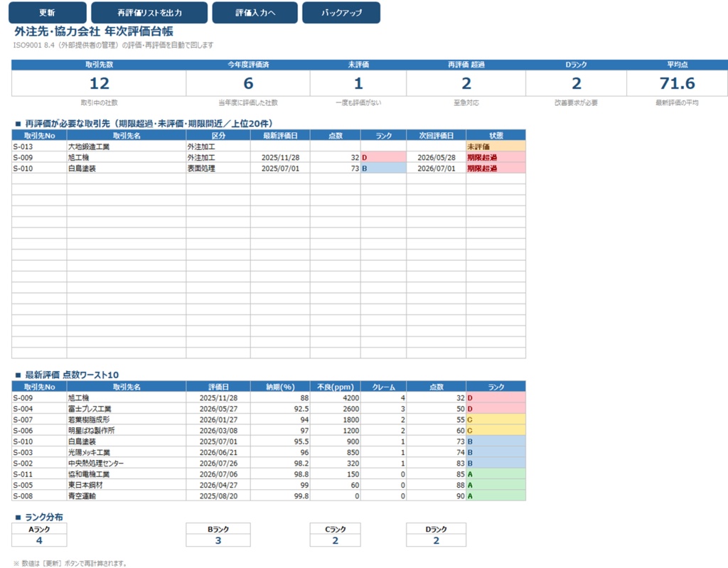Click the 不良(ppm) value 4200
The image size is (728, 568).
pos(336,397)
